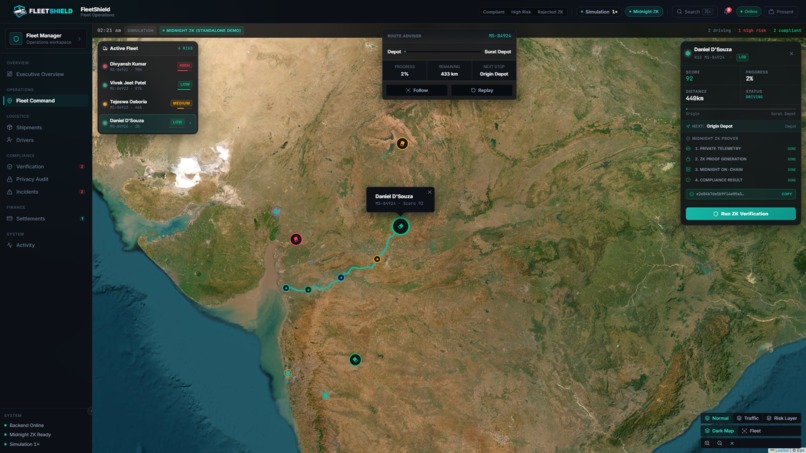
Task: Click Midnight ZK Standalone Demo badge
Action: (x=202, y=30)
